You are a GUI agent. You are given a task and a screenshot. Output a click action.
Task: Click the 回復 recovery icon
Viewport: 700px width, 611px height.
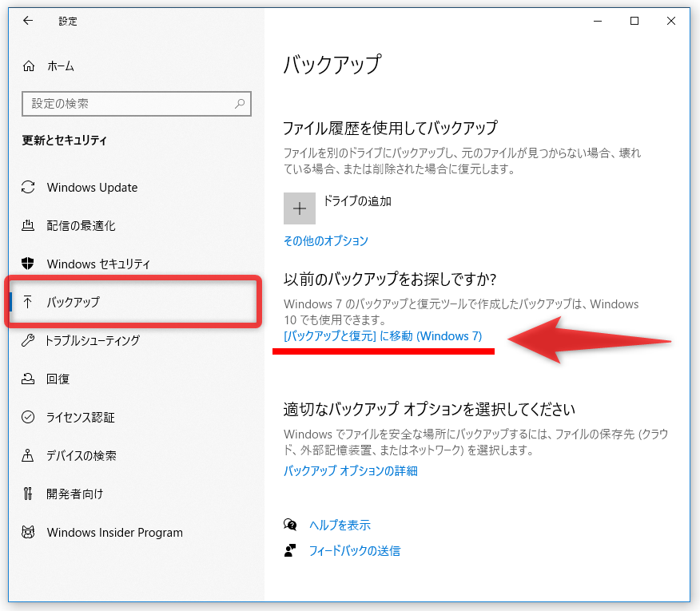(28, 379)
